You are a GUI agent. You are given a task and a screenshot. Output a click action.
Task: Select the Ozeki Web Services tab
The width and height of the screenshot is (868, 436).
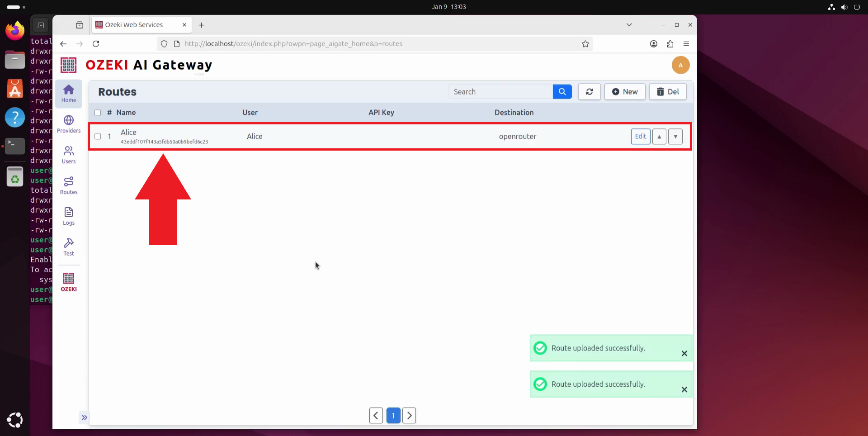(134, 25)
